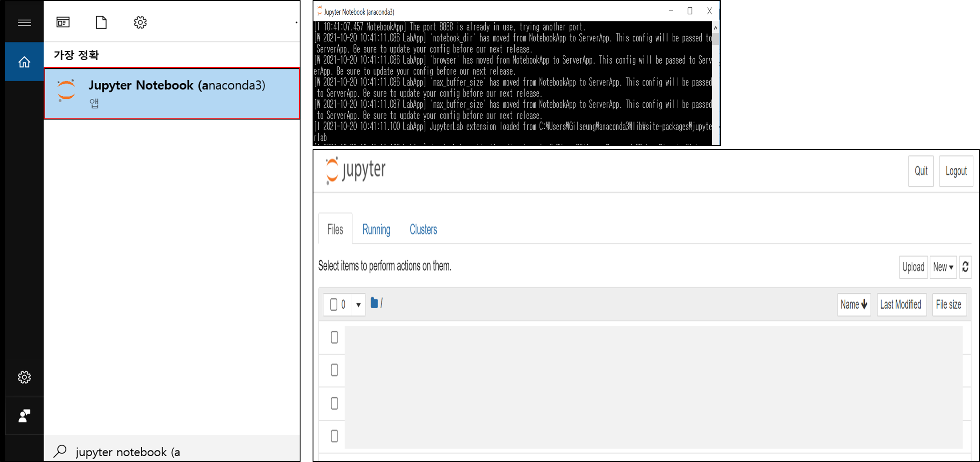
Task: Sort files by Last Modified
Action: 901,304
